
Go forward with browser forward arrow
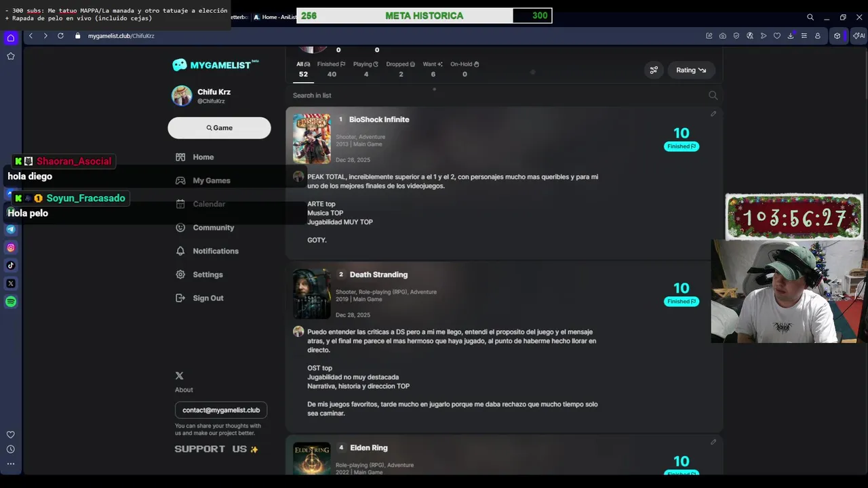[x=45, y=36]
